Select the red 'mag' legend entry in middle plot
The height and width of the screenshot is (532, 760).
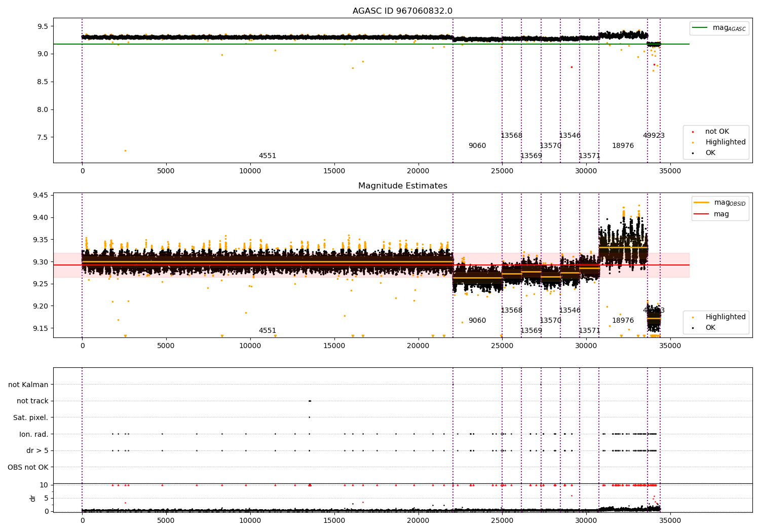pos(711,214)
